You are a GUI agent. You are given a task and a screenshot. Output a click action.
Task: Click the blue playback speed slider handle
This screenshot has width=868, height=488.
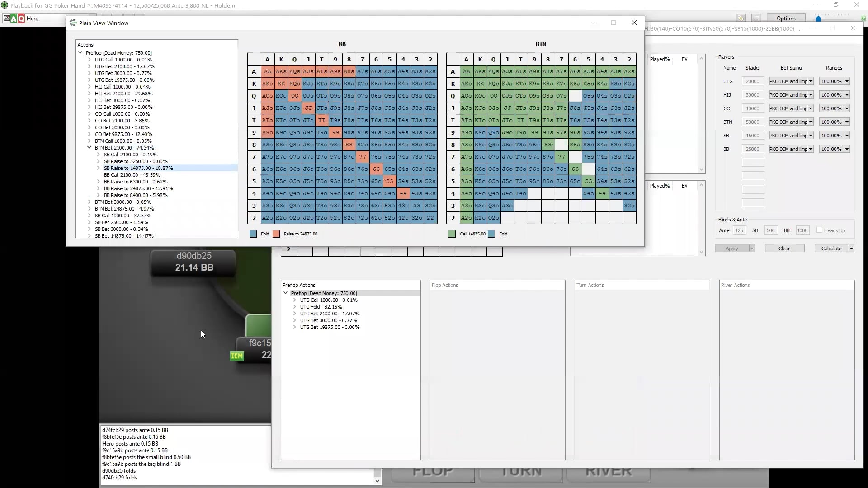pos(818,19)
